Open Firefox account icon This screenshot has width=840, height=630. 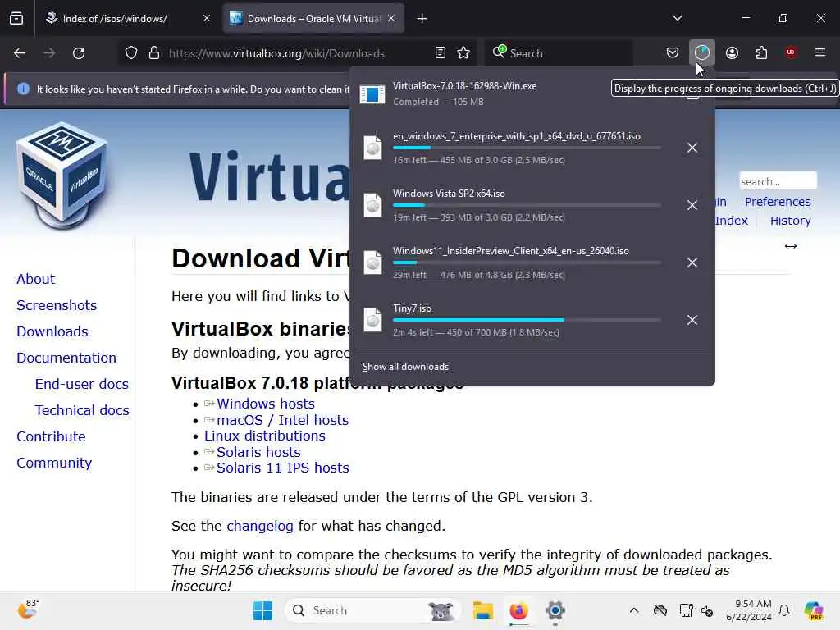coord(732,52)
